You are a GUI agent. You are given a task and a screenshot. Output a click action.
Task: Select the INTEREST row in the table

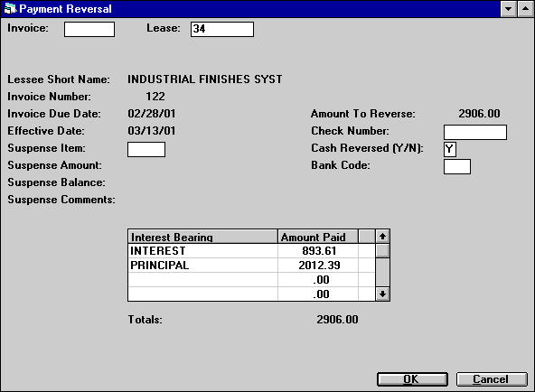(251, 251)
